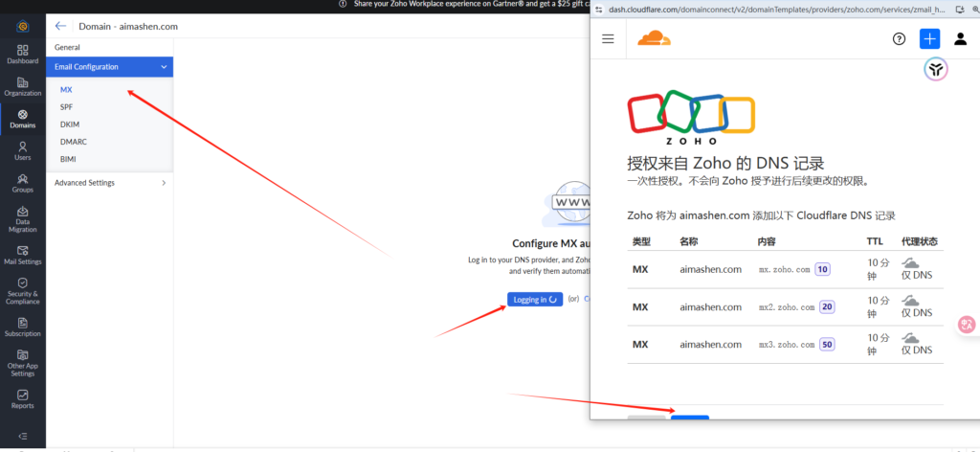Click priority badge 50
Image resolution: width=980 pixels, height=452 pixels.
pyautogui.click(x=827, y=345)
